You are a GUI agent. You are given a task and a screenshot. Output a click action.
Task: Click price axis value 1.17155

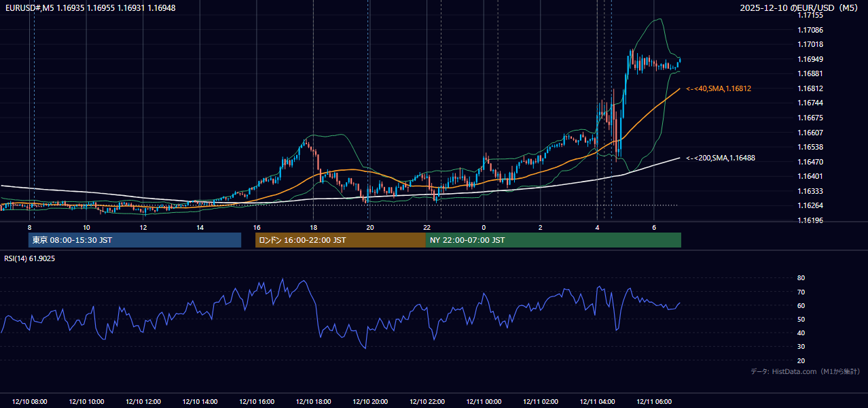pyautogui.click(x=810, y=15)
